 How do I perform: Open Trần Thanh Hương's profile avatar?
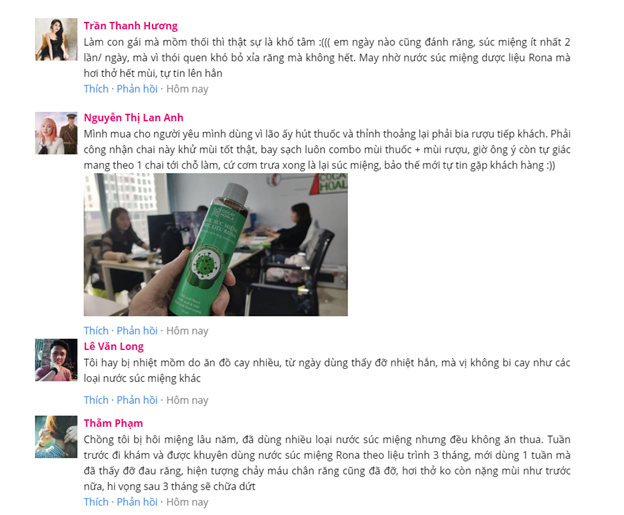(56, 39)
